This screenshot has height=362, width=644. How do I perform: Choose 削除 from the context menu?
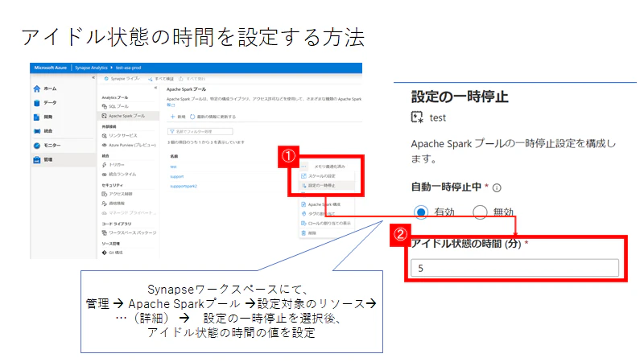click(327, 232)
